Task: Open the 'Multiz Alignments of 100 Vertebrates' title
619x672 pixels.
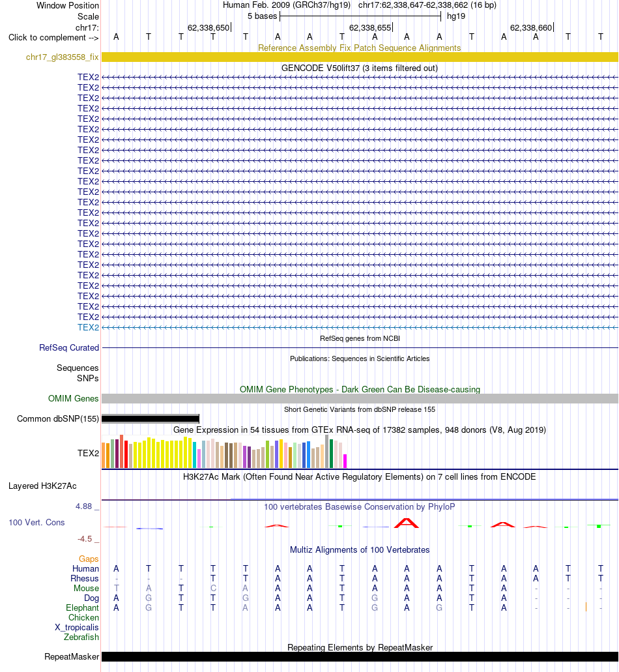Action: tap(360, 550)
